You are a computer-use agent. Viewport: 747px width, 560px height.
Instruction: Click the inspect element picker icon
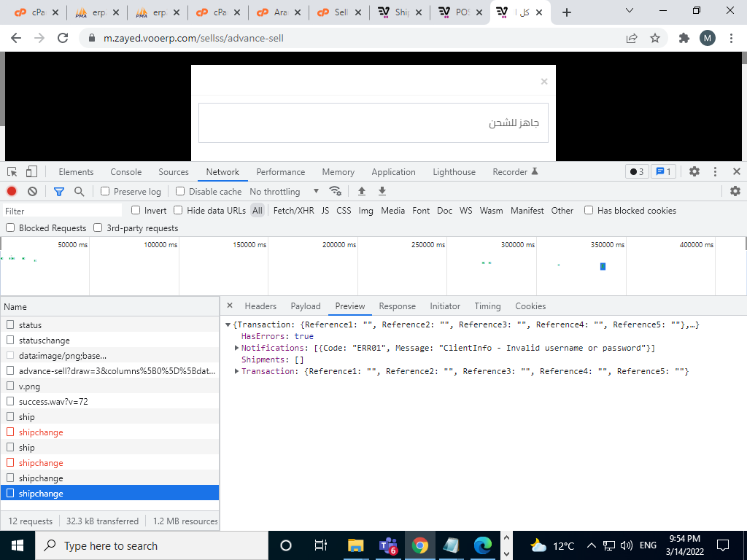tap(12, 172)
